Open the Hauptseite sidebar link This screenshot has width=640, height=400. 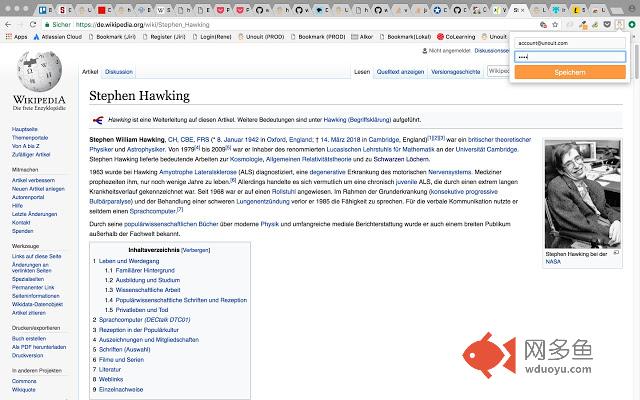coord(24,129)
